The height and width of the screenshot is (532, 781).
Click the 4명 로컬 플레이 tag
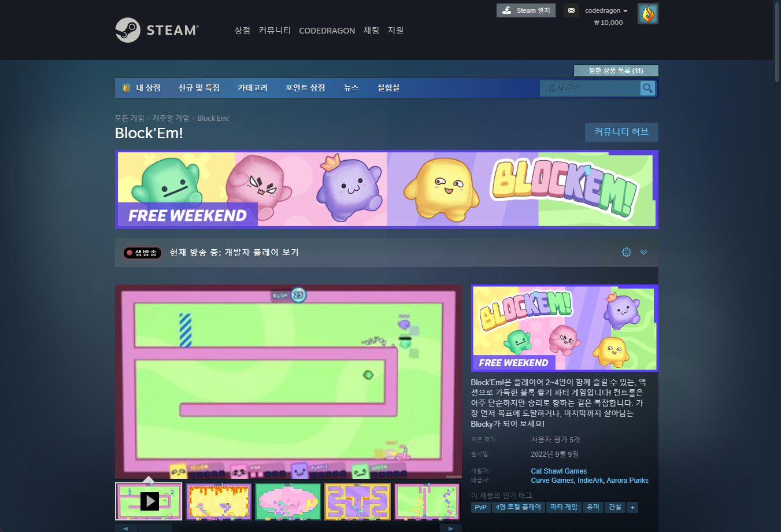pyautogui.click(x=519, y=507)
